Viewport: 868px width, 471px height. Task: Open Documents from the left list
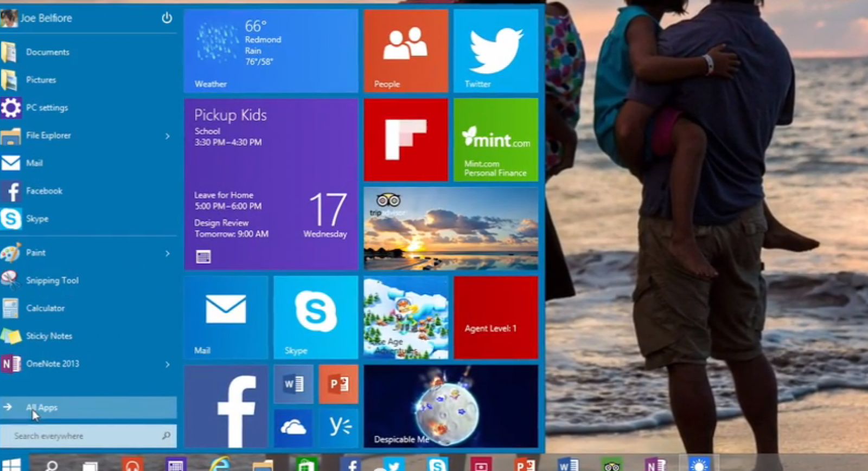click(x=88, y=52)
